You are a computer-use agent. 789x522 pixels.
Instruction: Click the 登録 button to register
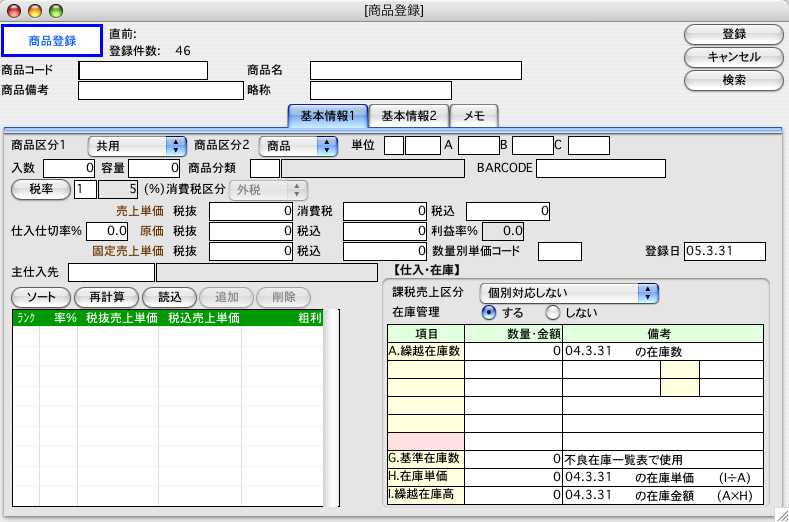click(733, 33)
